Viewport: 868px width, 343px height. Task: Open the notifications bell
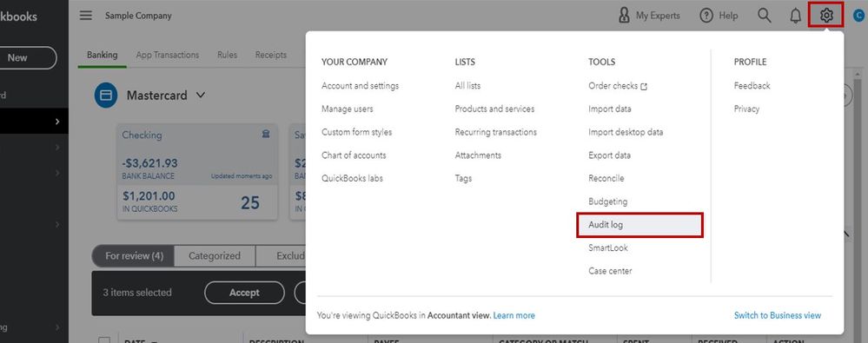click(x=795, y=16)
